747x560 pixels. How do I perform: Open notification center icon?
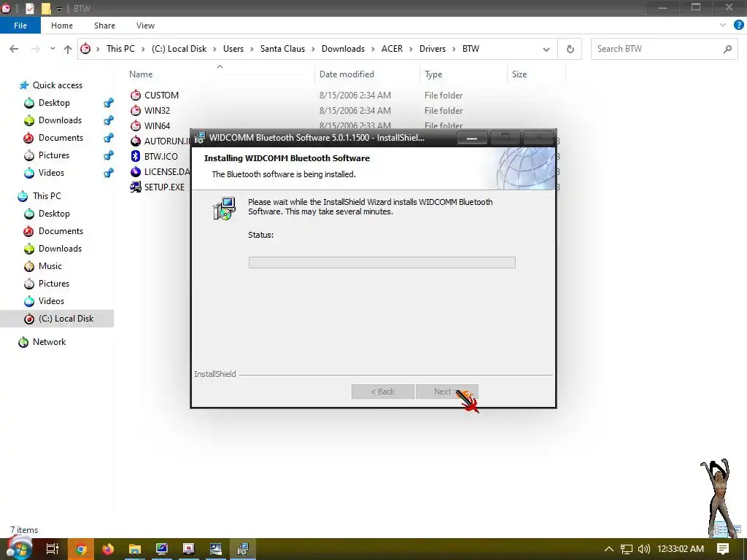(x=723, y=549)
